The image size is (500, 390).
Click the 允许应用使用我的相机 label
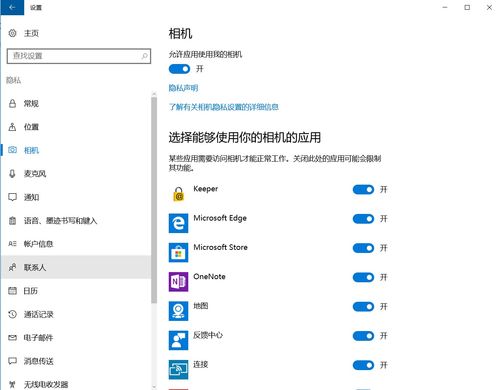(x=205, y=54)
